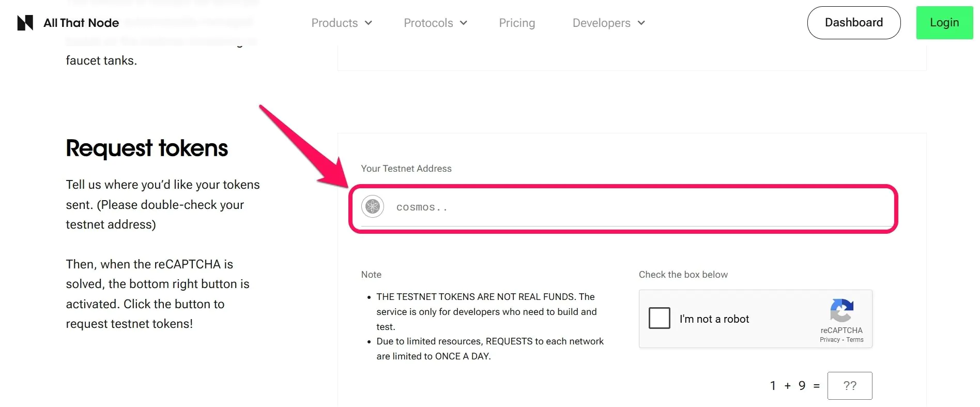Click the reCAPTCHA logo icon

click(841, 310)
